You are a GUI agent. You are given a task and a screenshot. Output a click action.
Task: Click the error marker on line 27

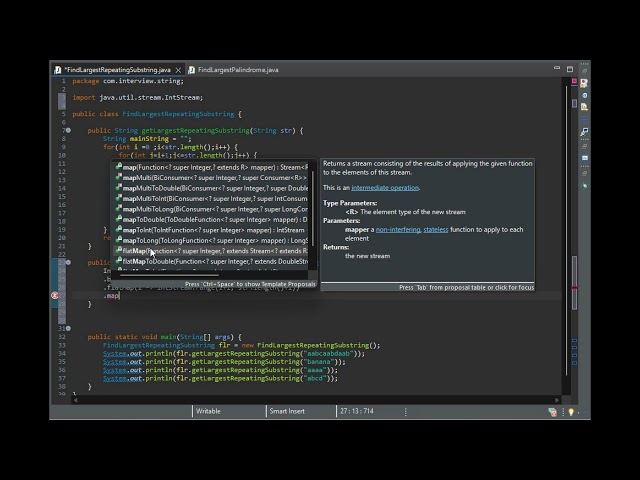click(x=55, y=295)
